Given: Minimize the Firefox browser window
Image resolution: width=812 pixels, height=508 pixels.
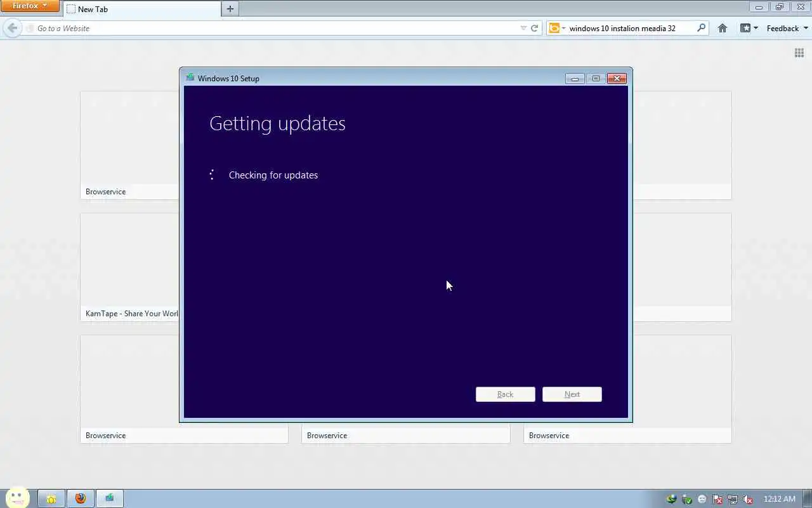Looking at the screenshot, I should [x=759, y=6].
